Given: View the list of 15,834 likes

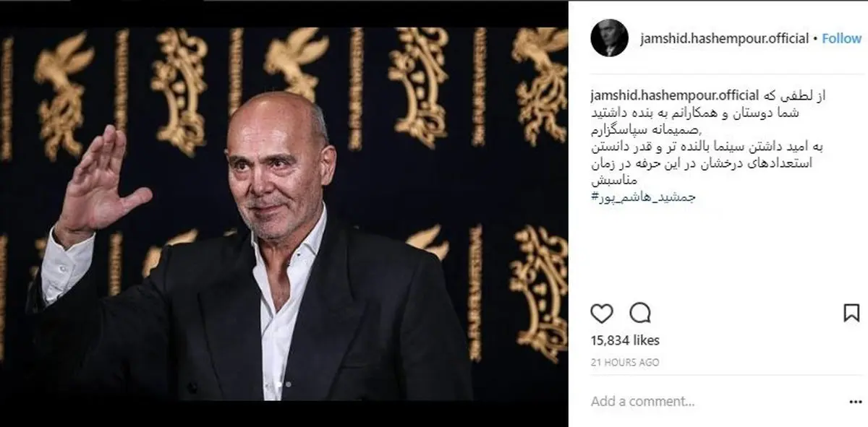Looking at the screenshot, I should (x=625, y=340).
